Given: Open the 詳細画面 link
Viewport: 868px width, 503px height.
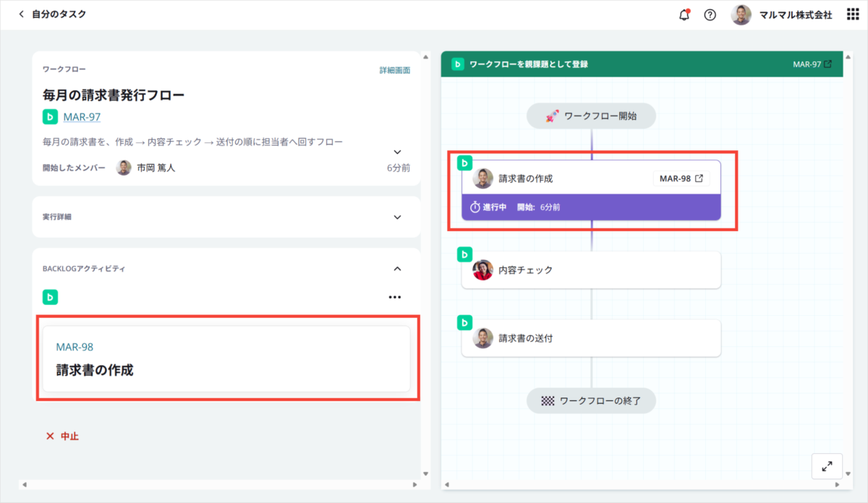Looking at the screenshot, I should [x=395, y=70].
